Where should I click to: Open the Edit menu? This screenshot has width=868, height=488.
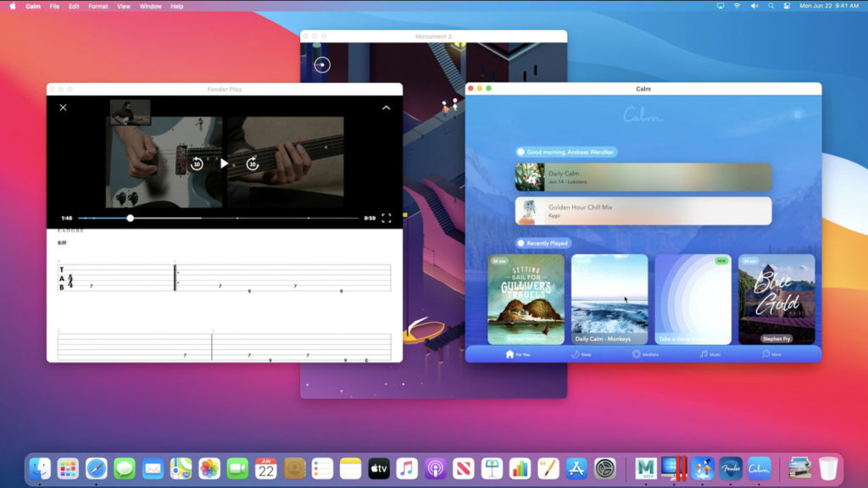point(74,6)
